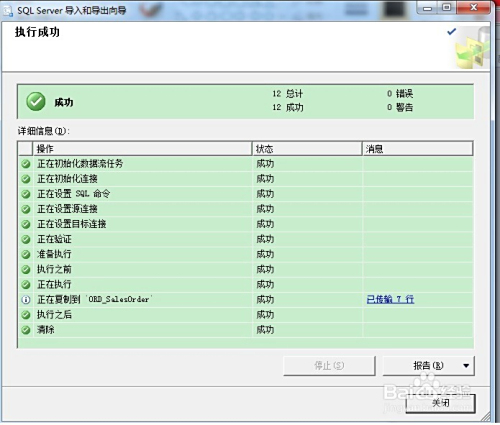This screenshot has width=500, height=425.
Task: Click the 12 总计 summary text
Action: tap(288, 94)
